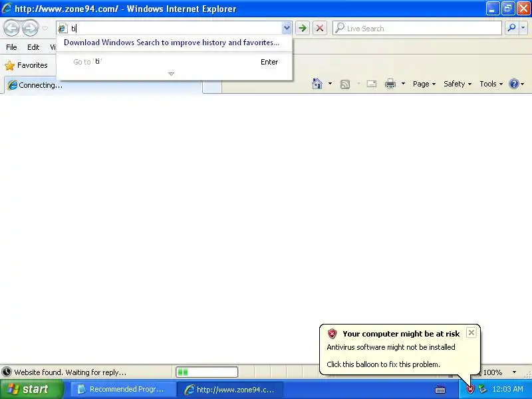Click the Print icon
532x399 pixels.
pos(390,84)
